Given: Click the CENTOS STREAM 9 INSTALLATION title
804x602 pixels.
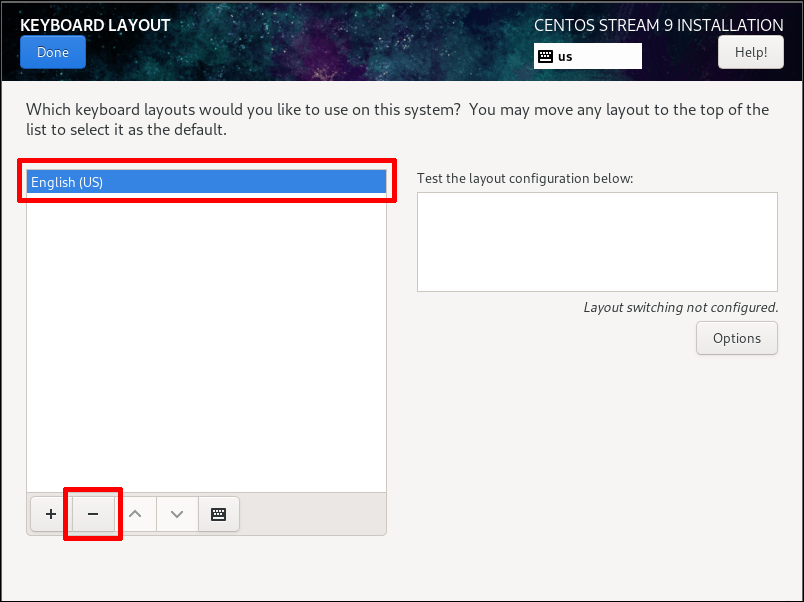Looking at the screenshot, I should (658, 25).
